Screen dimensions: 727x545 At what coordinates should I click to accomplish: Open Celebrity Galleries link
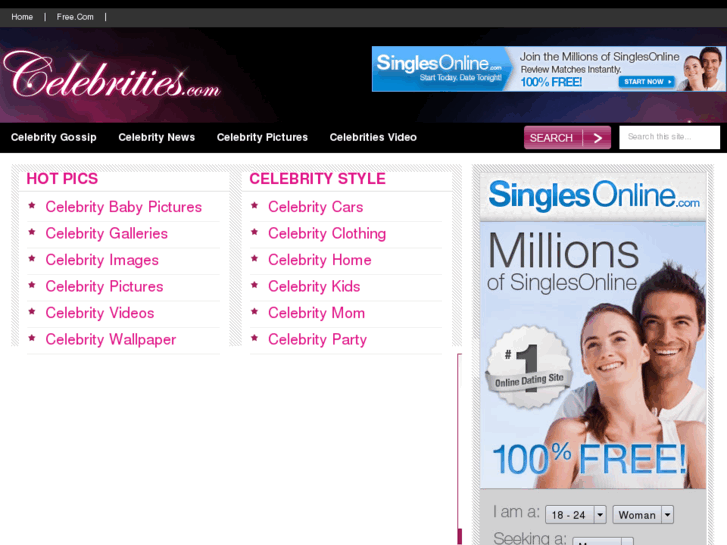pyautogui.click(x=107, y=233)
